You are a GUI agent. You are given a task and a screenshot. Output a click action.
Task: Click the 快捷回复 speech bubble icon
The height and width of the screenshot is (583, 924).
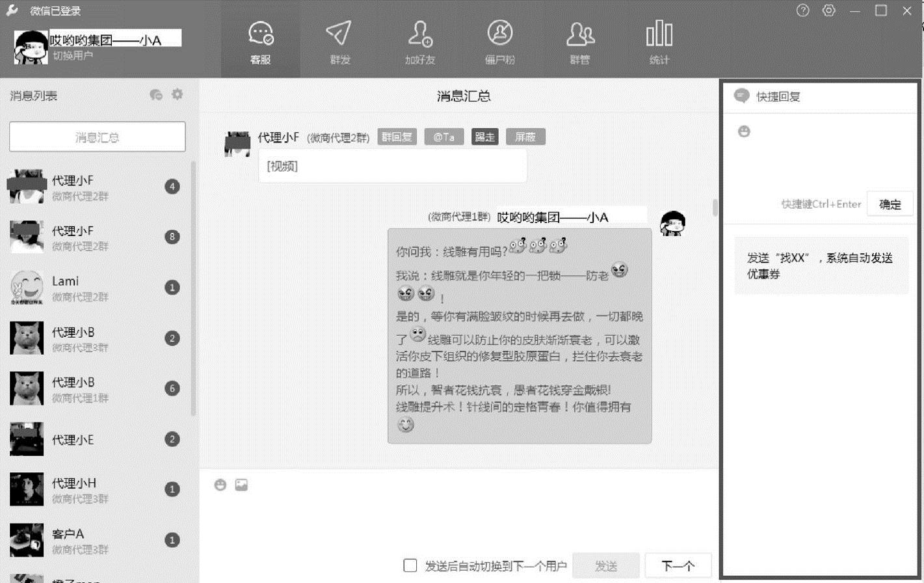click(741, 96)
